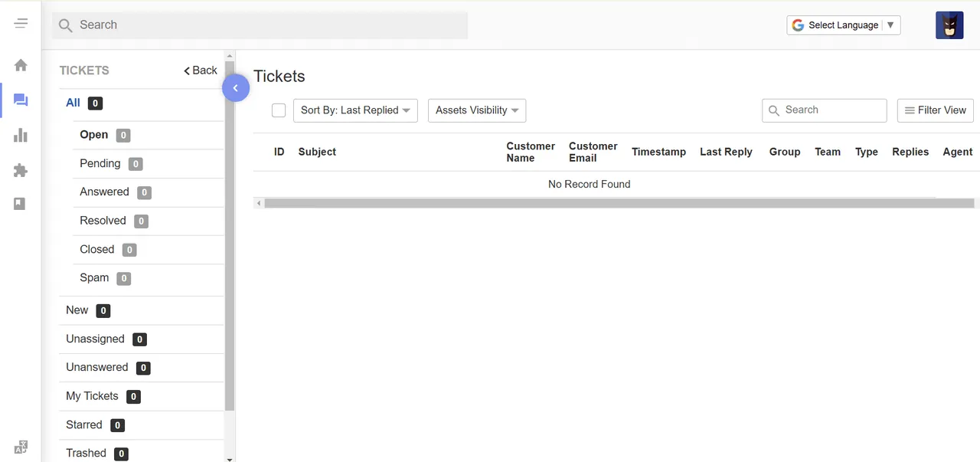Open the Reports bar chart icon
This screenshot has width=980, height=462.
pos(21,136)
